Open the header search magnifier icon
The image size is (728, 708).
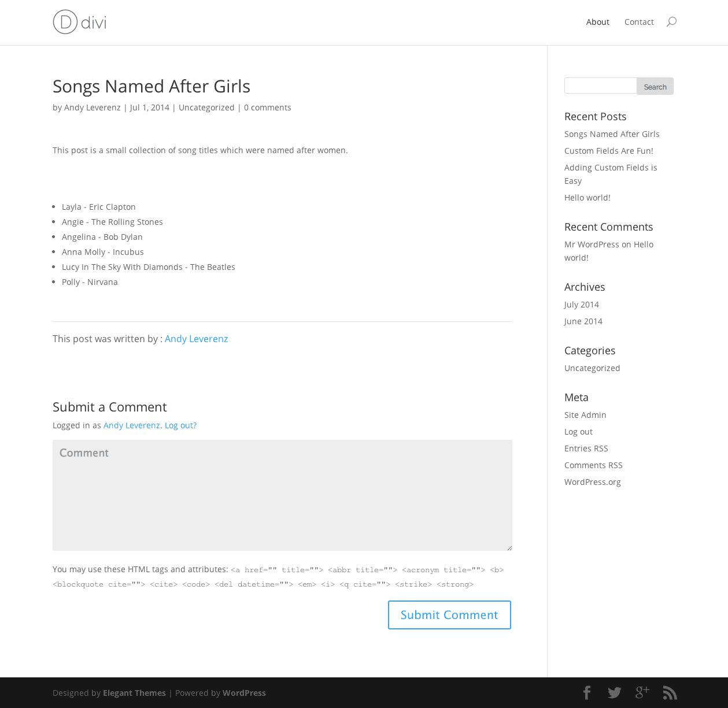click(671, 22)
